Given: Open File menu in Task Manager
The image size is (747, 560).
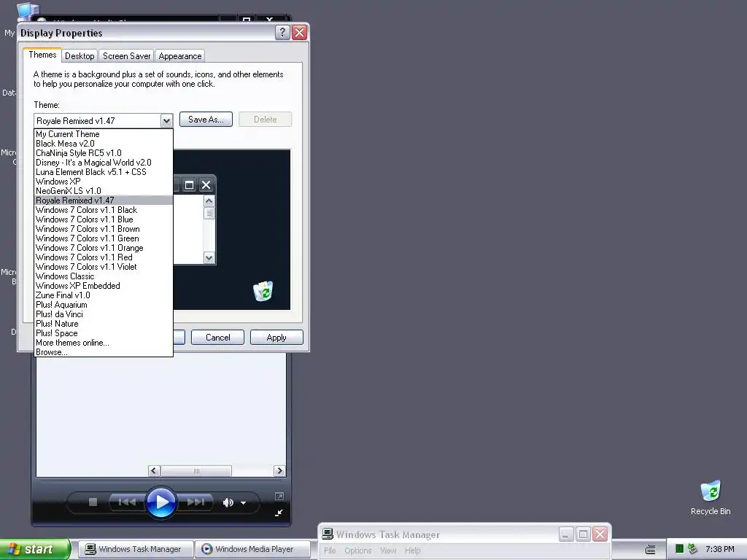Looking at the screenshot, I should [x=330, y=551].
